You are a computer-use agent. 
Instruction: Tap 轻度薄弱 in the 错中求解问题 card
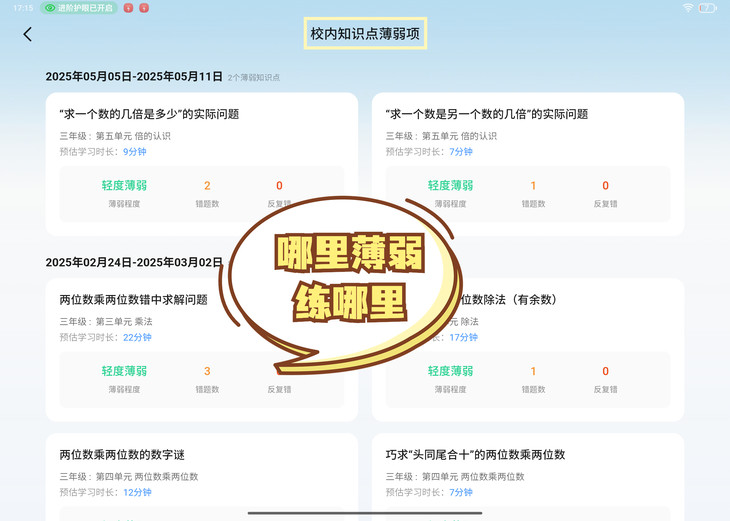coord(124,372)
